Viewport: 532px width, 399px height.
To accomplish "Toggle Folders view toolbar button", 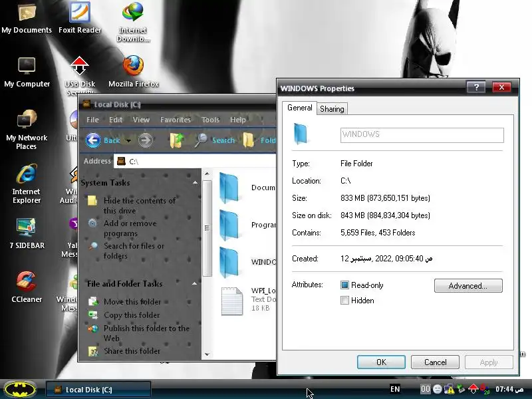I will click(x=259, y=140).
